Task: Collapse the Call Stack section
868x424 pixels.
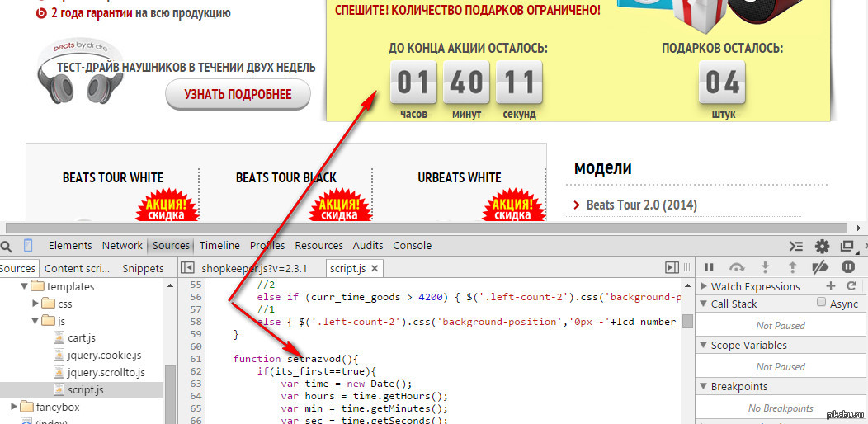Action: click(x=704, y=304)
